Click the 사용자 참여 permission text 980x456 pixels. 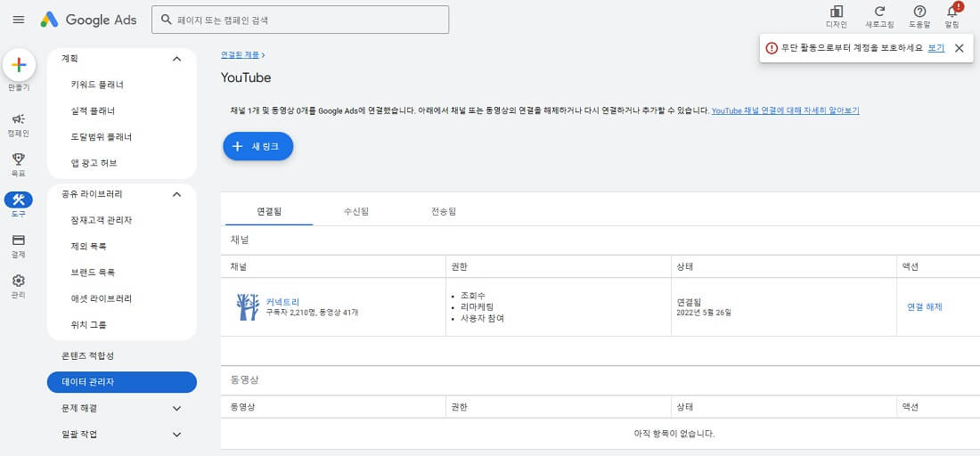(x=482, y=318)
